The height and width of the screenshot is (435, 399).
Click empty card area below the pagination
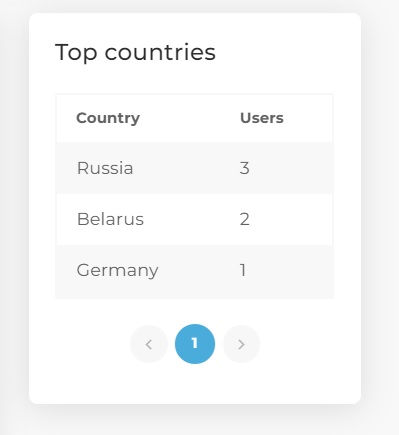point(195,383)
